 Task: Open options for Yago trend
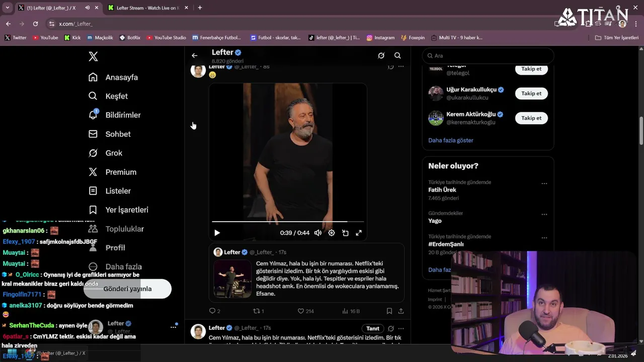pos(544,214)
